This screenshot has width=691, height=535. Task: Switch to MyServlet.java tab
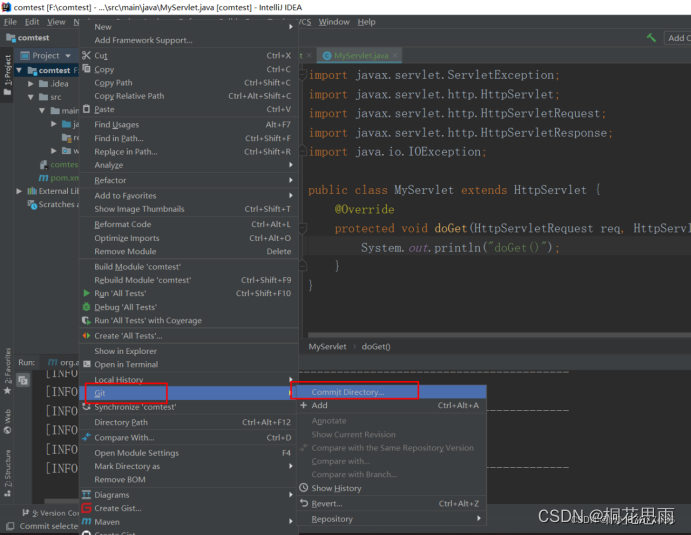[360, 56]
